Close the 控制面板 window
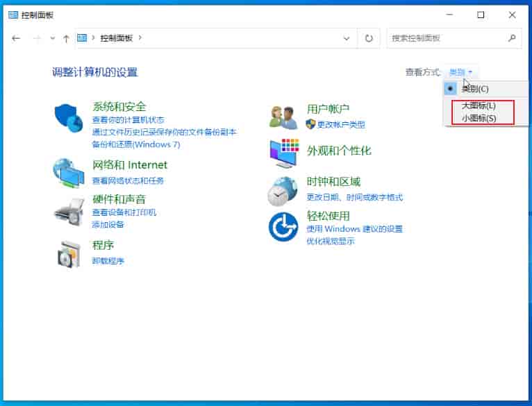 [512, 15]
